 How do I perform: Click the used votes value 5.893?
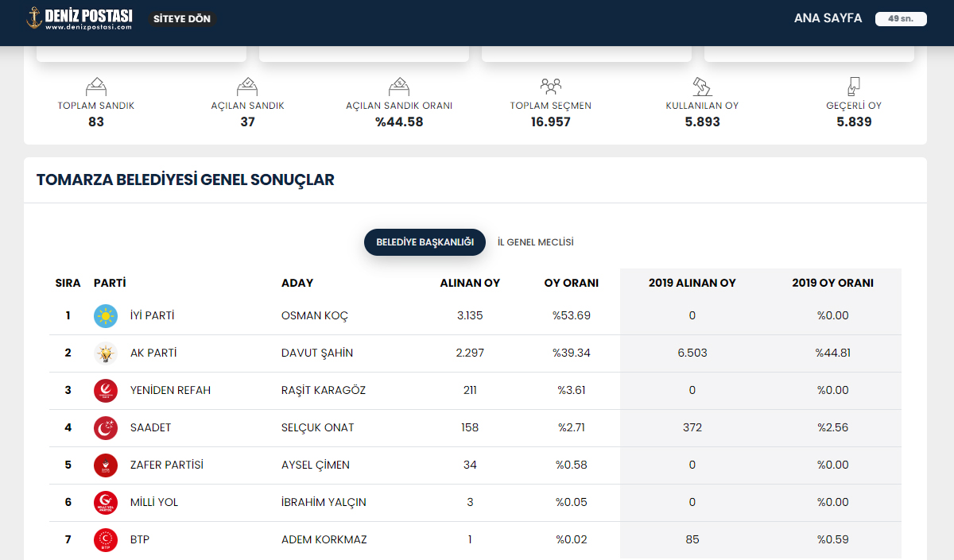[x=702, y=122]
